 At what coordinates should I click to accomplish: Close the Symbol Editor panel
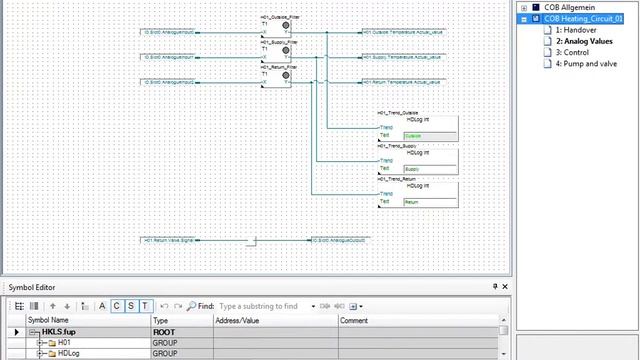coord(505,287)
